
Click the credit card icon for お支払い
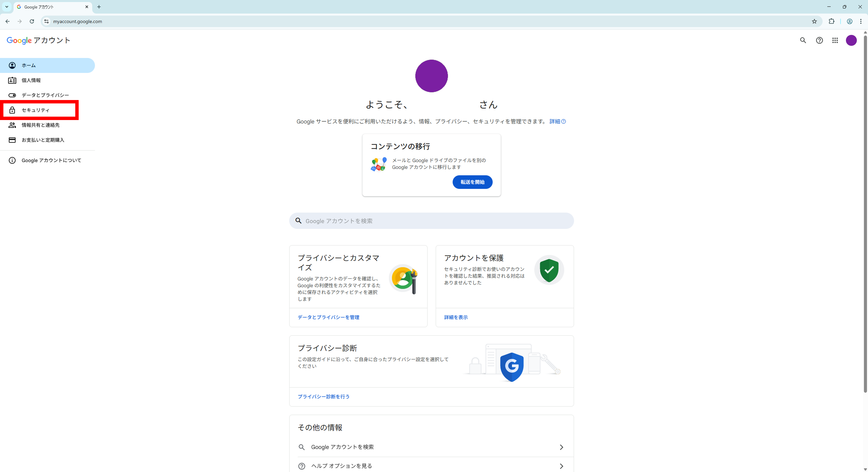click(x=12, y=140)
